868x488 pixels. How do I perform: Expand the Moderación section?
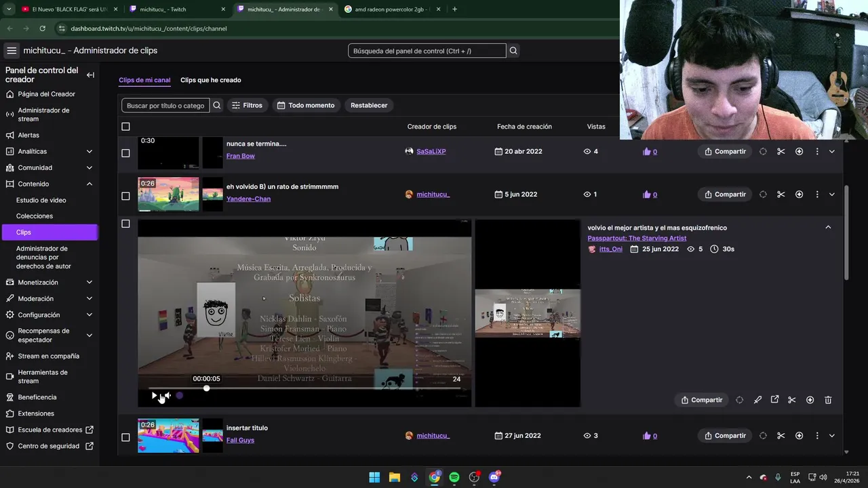tap(89, 298)
